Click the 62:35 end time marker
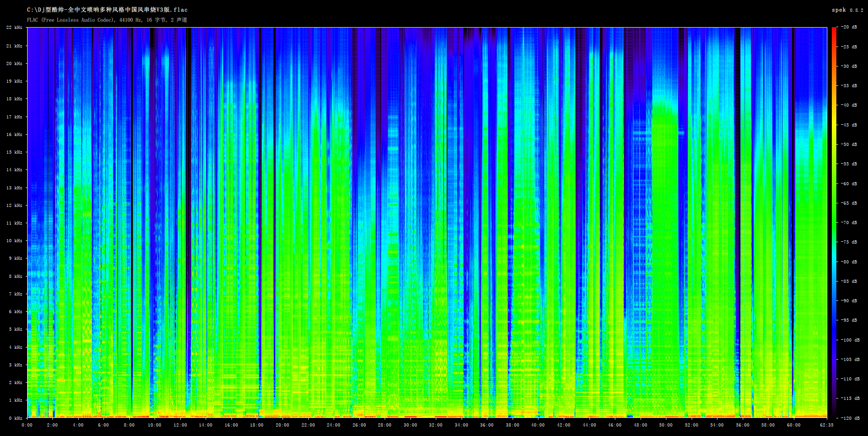The width and height of the screenshot is (868, 436). click(826, 425)
